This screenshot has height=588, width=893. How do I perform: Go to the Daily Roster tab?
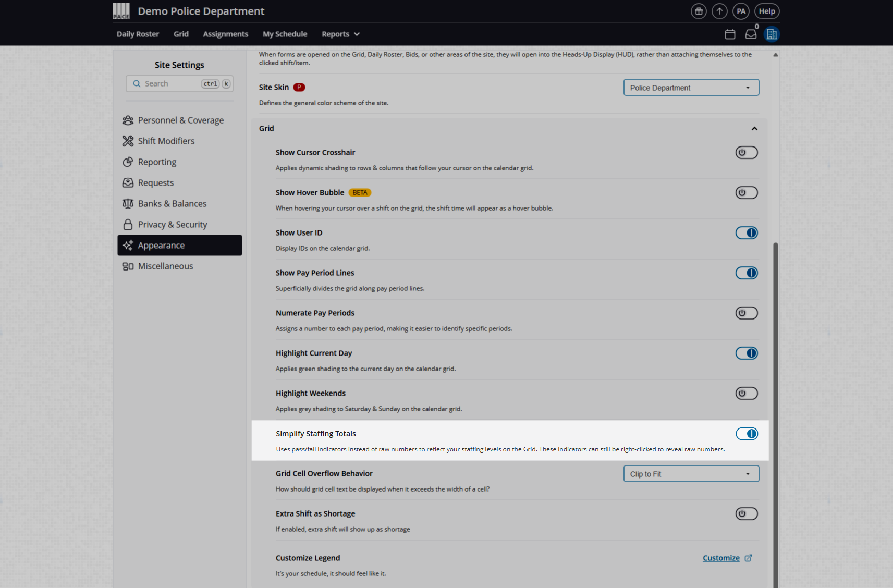(138, 34)
